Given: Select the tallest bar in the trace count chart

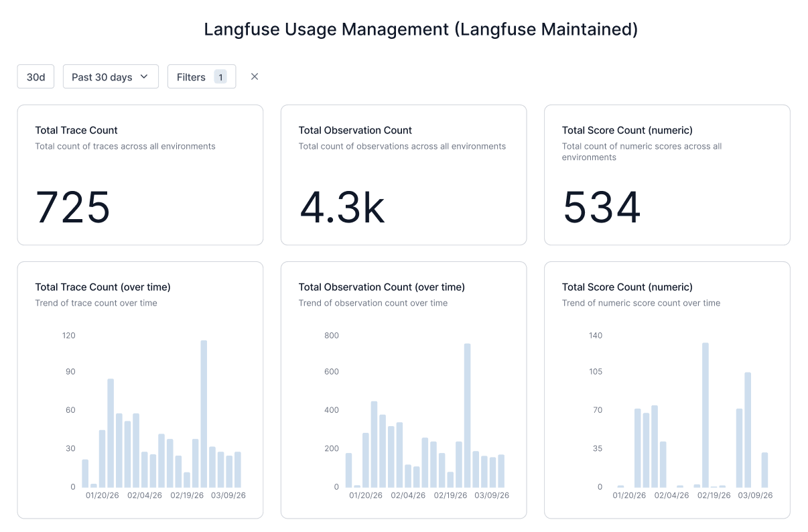Looking at the screenshot, I should coord(204,414).
